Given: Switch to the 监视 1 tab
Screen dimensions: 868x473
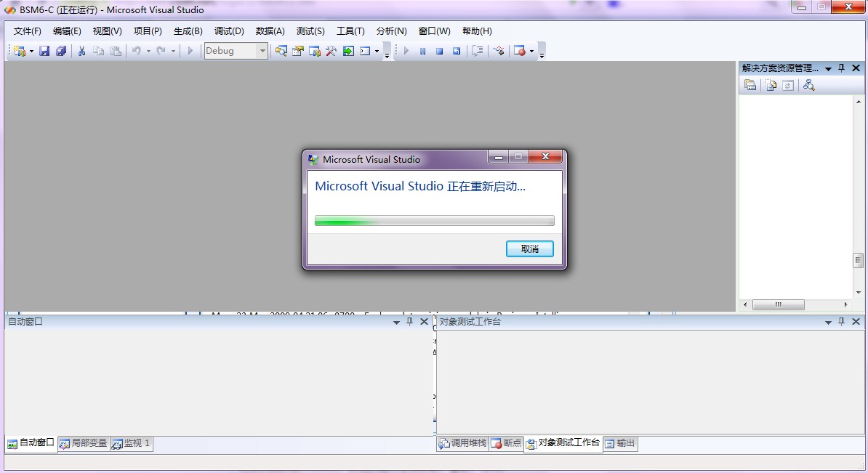Looking at the screenshot, I should click(x=131, y=443).
